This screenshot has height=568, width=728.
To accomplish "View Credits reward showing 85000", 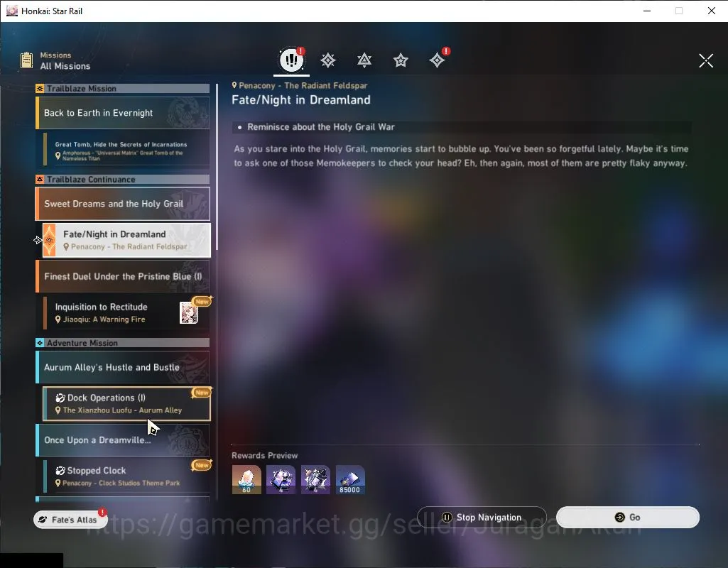I will [x=350, y=479].
